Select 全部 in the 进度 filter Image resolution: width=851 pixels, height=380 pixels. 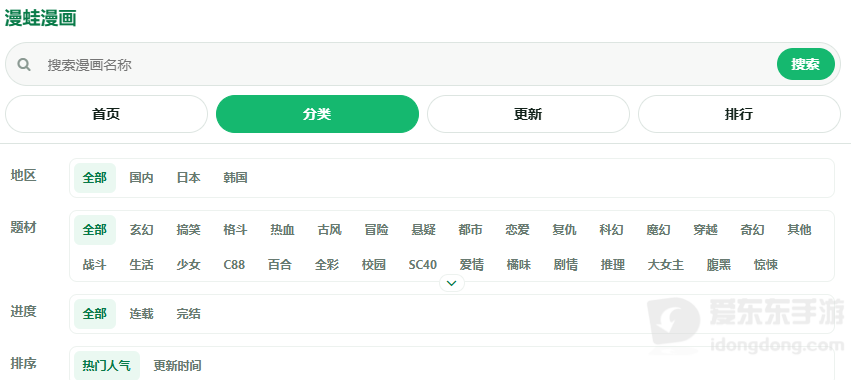(x=95, y=313)
